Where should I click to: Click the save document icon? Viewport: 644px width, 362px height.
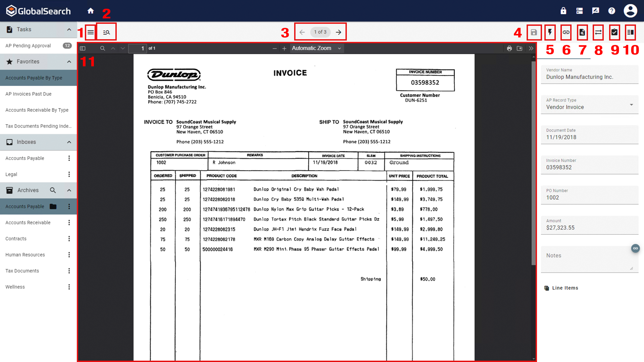534,32
